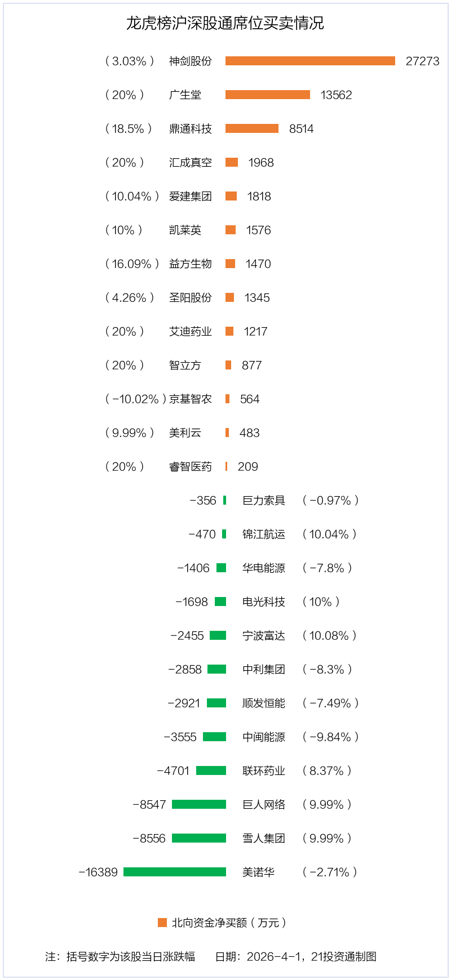The width and height of the screenshot is (451, 980).
Task: Click the 雪人集团 green bar
Action: (x=199, y=838)
